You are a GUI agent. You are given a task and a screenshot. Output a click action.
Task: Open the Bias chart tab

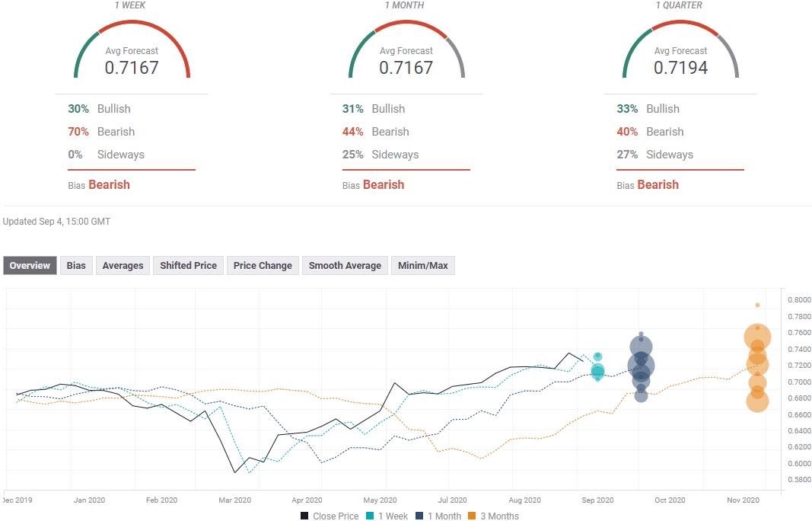pyautogui.click(x=76, y=265)
